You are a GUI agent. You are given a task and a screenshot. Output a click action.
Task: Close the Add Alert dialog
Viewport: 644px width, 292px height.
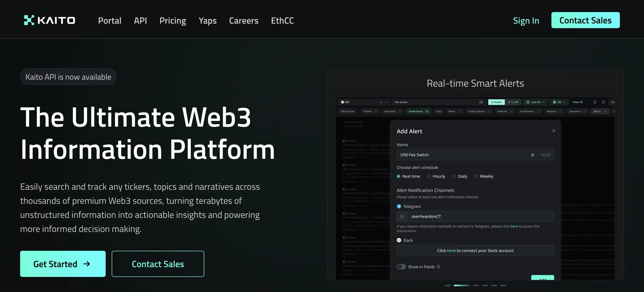554,131
